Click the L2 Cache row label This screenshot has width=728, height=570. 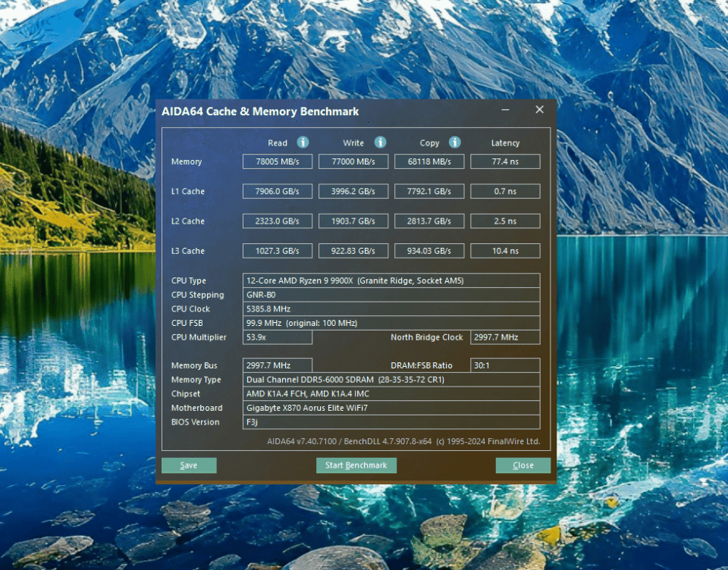[x=188, y=221]
